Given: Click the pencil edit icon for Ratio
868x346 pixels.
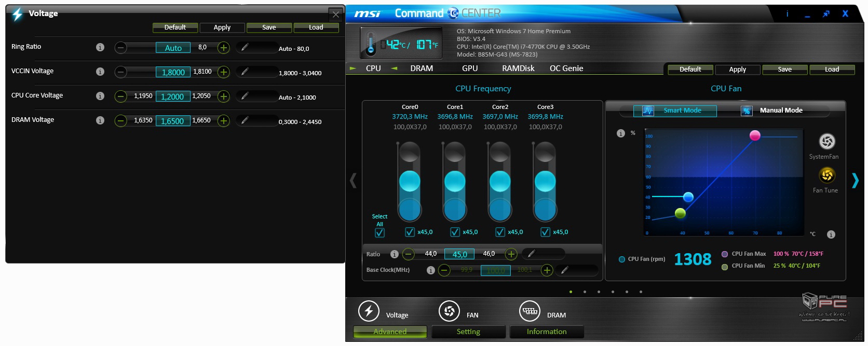Looking at the screenshot, I should 532,254.
